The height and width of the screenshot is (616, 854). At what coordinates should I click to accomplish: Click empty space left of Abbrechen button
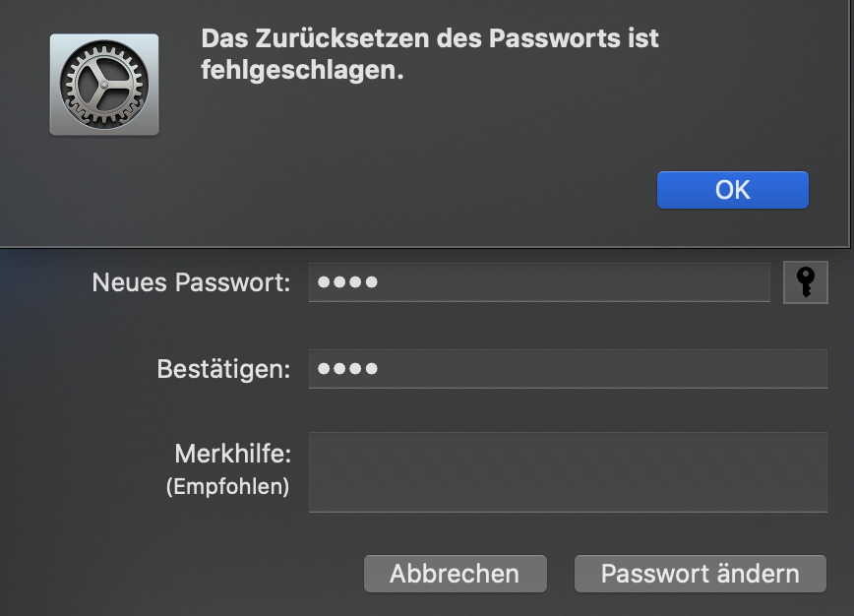tap(197, 574)
